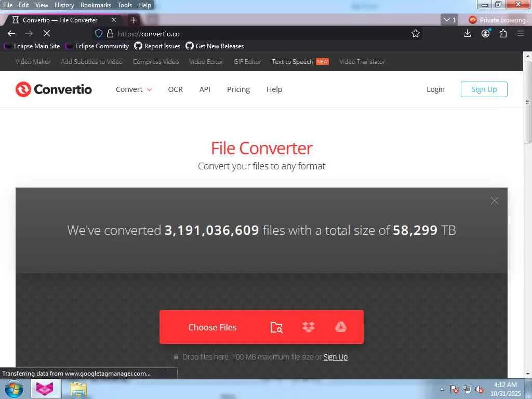
Task: Bookmark this page with the star icon
Action: click(416, 33)
